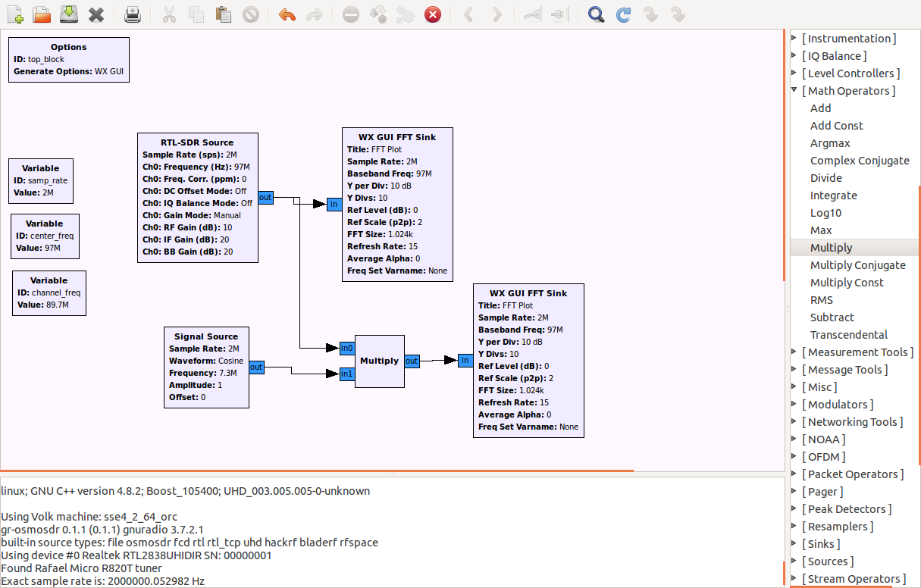921x588 pixels.
Task: Expand the Peak Detectors category
Action: click(x=794, y=509)
